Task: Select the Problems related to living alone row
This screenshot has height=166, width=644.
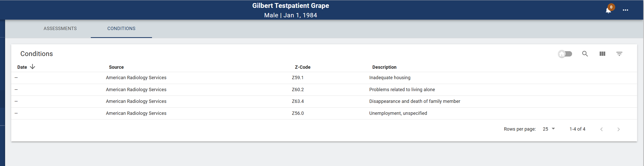Action: pyautogui.click(x=324, y=90)
